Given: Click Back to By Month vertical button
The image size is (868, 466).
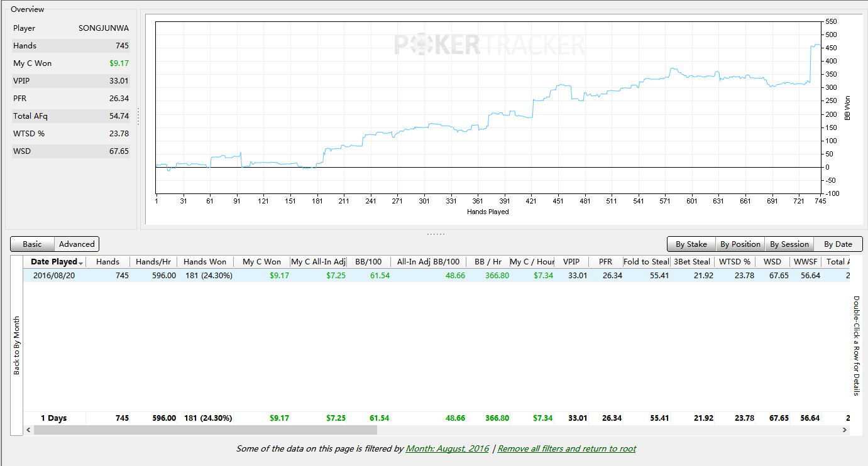Looking at the screenshot, I should click(x=17, y=345).
